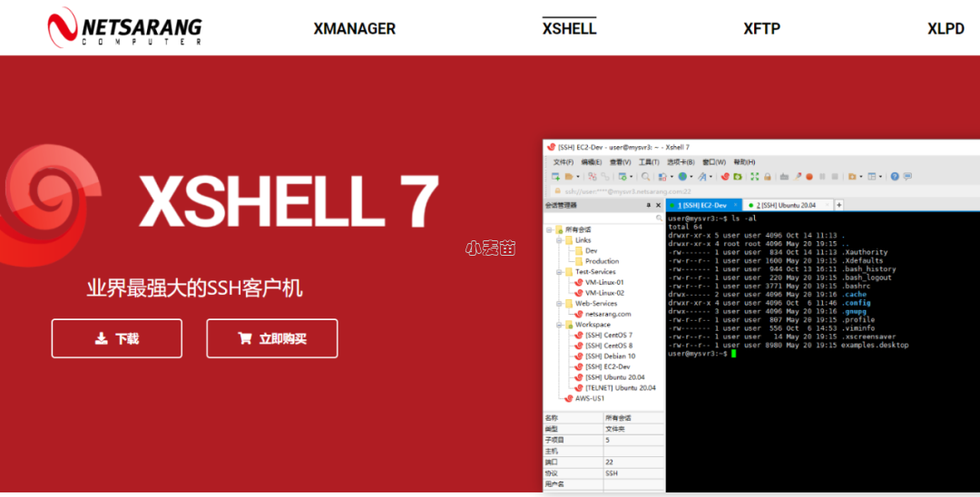Image resolution: width=980 pixels, height=497 pixels.
Task: Go to the XFTP product page
Action: [x=761, y=28]
